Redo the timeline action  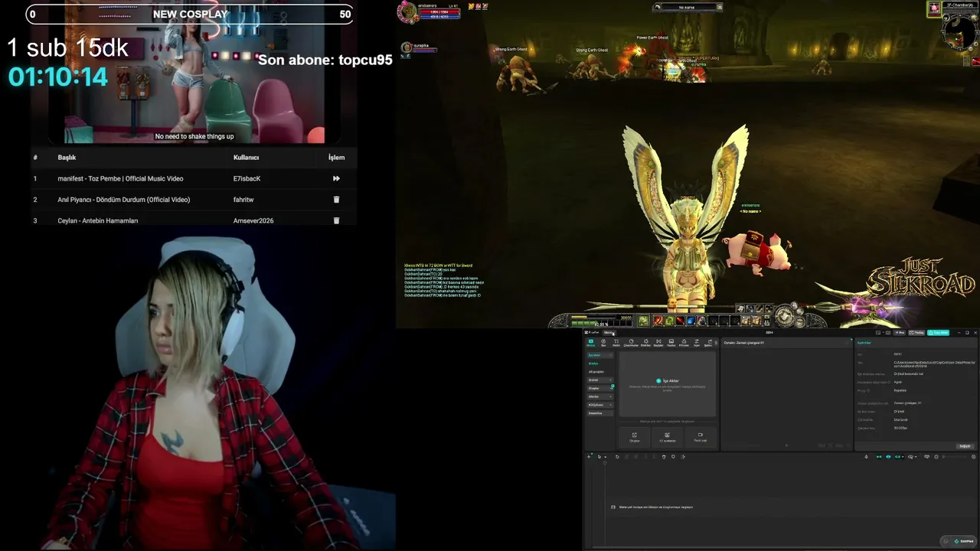point(626,457)
